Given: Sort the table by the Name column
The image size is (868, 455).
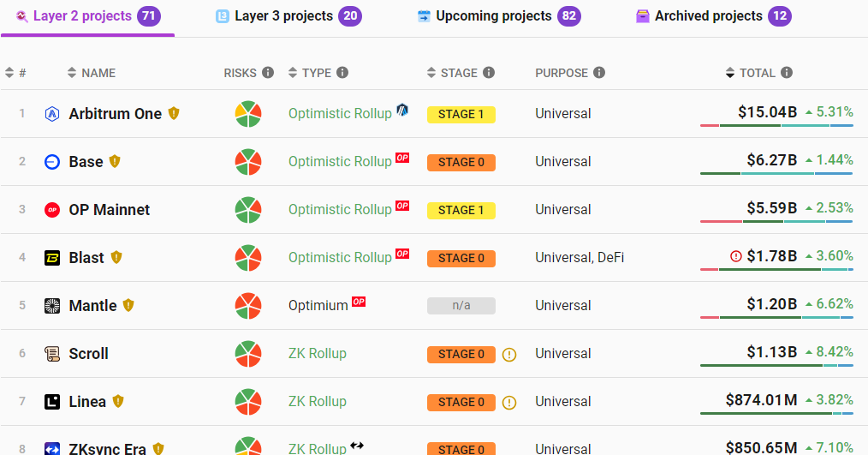Looking at the screenshot, I should point(92,73).
